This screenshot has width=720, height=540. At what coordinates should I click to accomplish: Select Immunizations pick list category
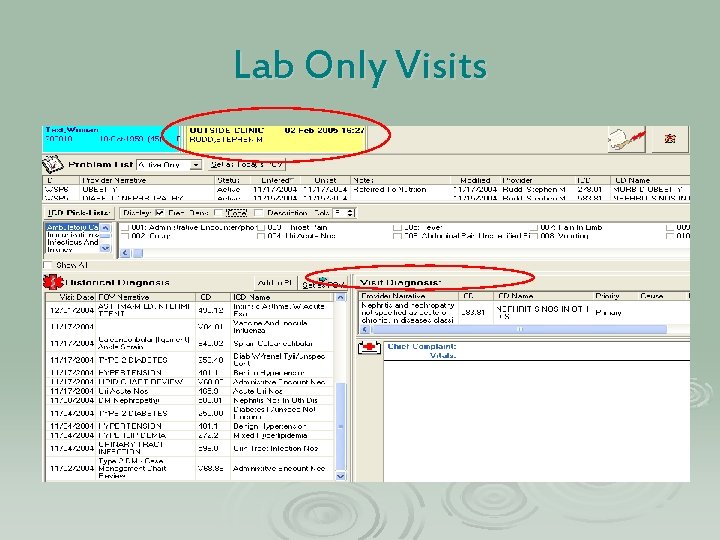pyautogui.click(x=73, y=235)
